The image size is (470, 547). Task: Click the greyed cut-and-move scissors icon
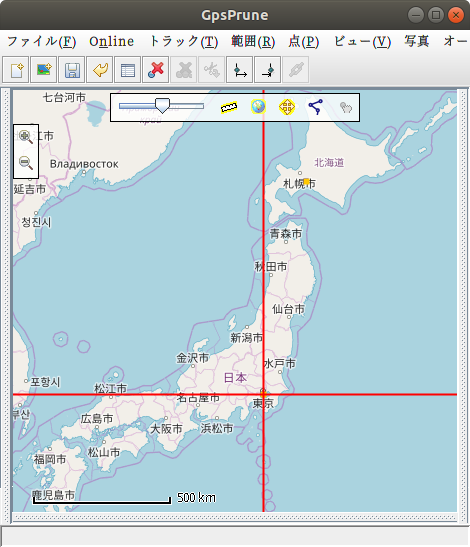pos(211,70)
